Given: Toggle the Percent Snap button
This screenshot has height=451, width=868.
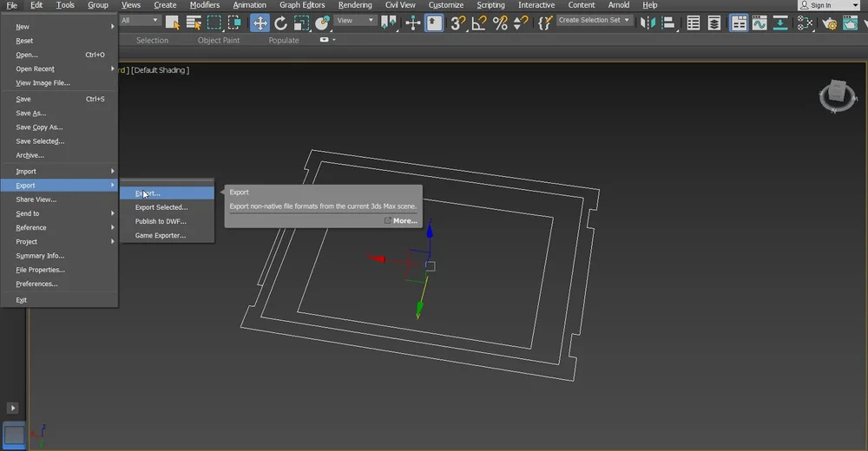Looking at the screenshot, I should click(x=500, y=23).
